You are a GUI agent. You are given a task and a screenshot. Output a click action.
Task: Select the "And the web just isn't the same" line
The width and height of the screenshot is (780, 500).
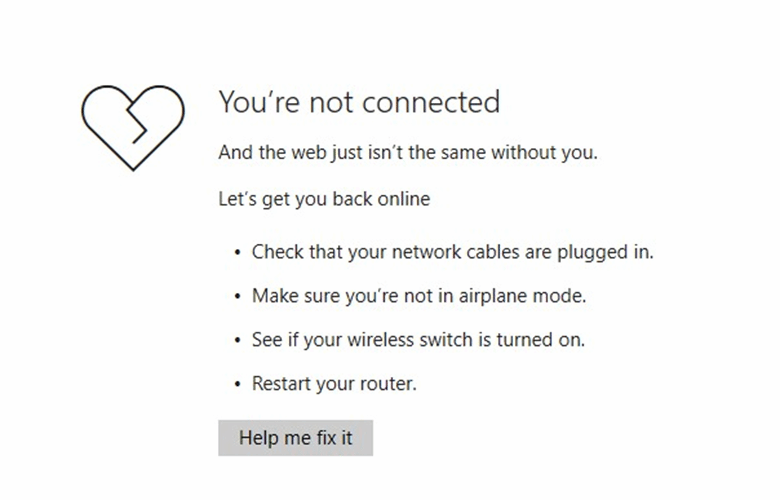click(408, 153)
